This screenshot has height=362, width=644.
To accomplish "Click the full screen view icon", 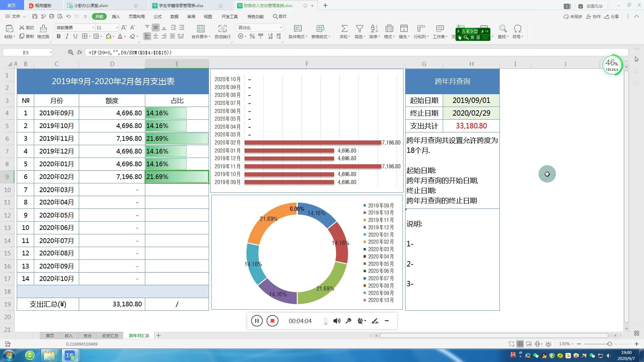I will (x=511, y=344).
